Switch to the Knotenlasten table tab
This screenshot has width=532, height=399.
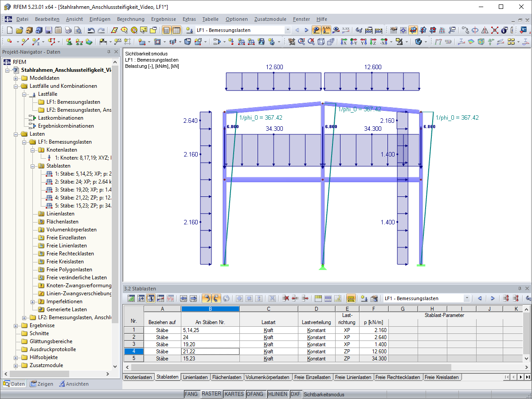[138, 377]
